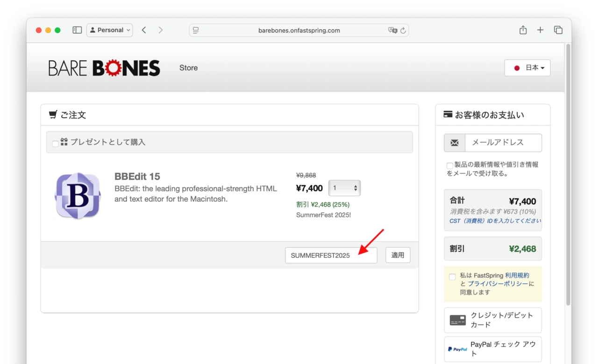598x364 pixels.
Task: Agree to FastSpring terms checkbox
Action: click(x=452, y=277)
